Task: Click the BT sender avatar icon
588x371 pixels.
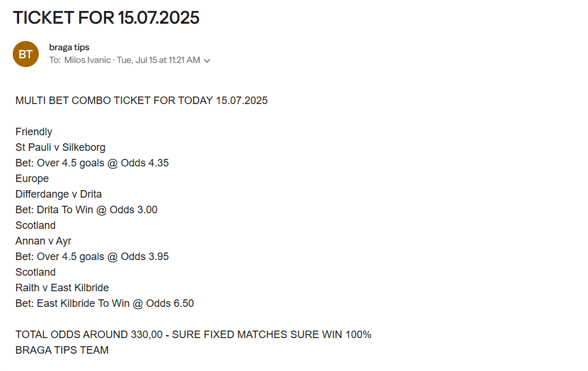Action: [25, 54]
